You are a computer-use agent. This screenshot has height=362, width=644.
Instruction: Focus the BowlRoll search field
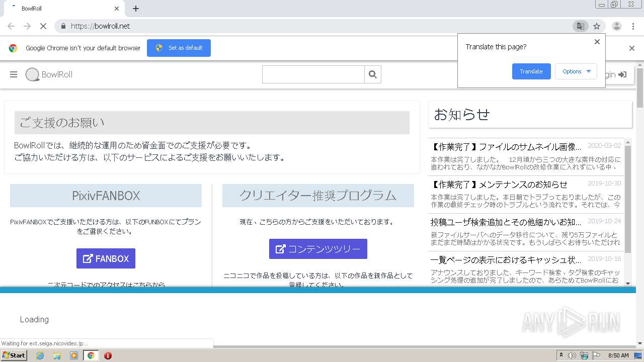point(313,74)
